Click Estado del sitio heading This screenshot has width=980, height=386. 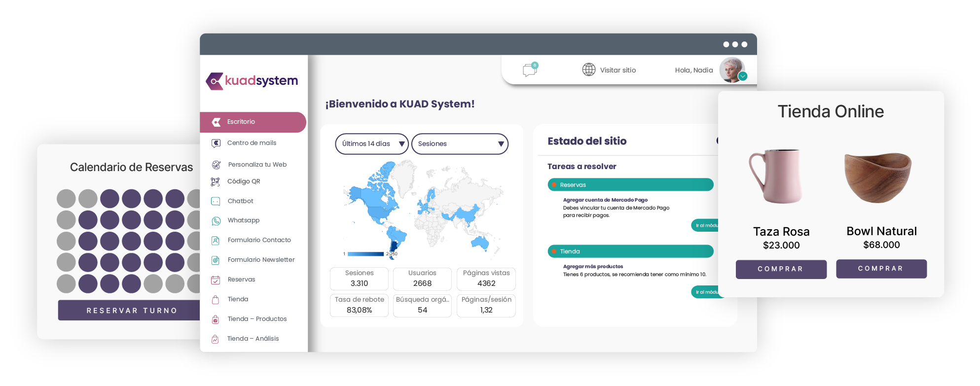point(587,141)
